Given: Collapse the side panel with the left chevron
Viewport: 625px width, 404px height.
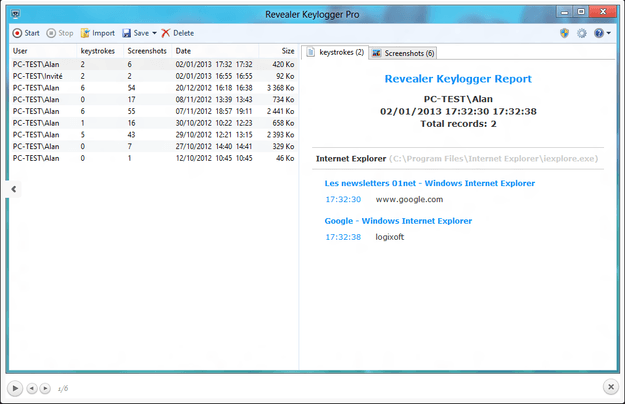Looking at the screenshot, I should pyautogui.click(x=14, y=189).
